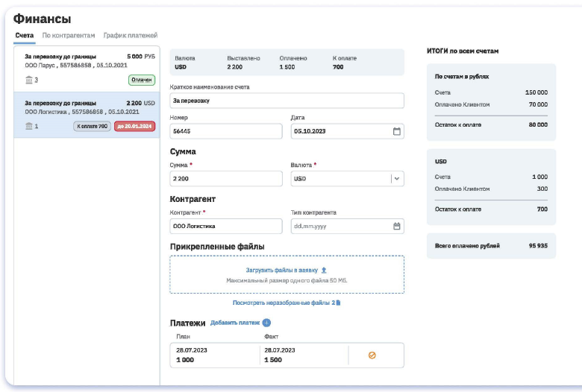Click the Контрагент field with ООО Логистика
This screenshot has height=392, width=582.
226,226
